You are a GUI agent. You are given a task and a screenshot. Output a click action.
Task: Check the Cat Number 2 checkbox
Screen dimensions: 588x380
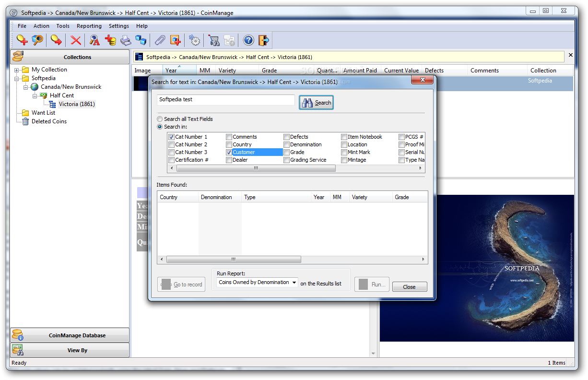click(171, 144)
